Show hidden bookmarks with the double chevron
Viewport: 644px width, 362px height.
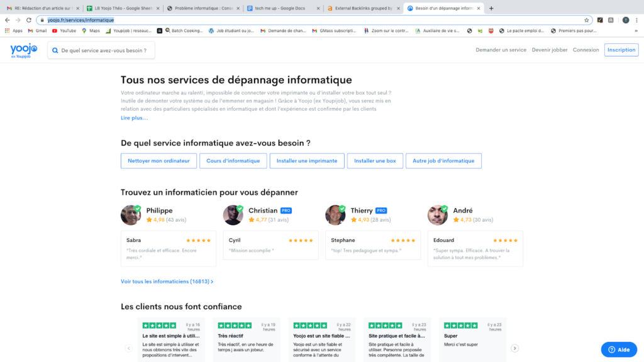tap(636, 31)
